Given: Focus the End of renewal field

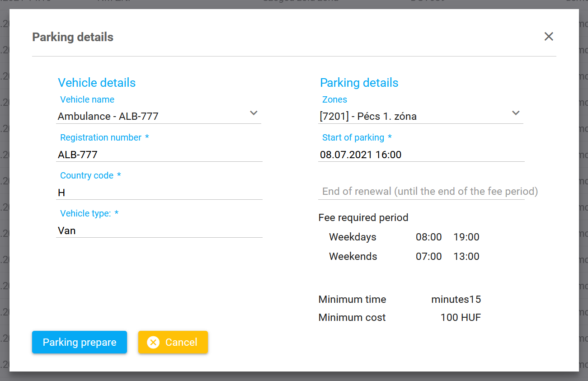Looking at the screenshot, I should point(421,192).
